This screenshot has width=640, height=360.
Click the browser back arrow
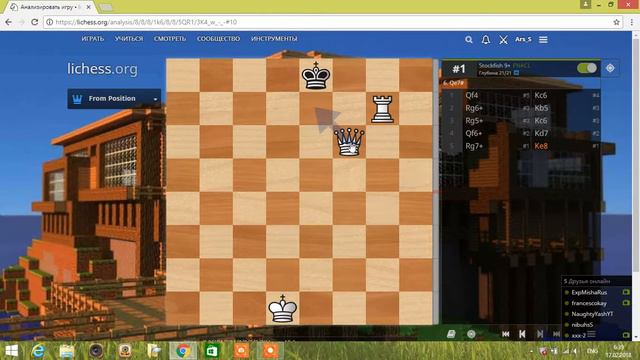(x=8, y=22)
